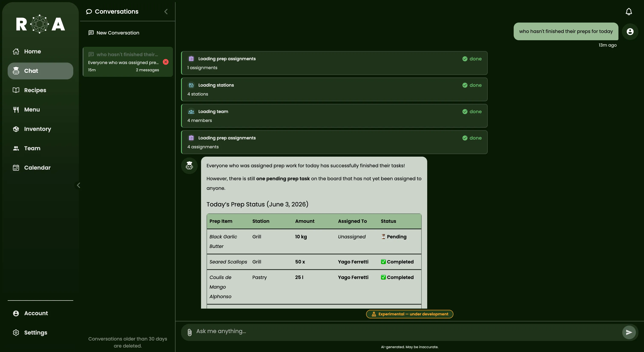644x352 pixels.
Task: Click the Account person icon
Action: (x=16, y=313)
